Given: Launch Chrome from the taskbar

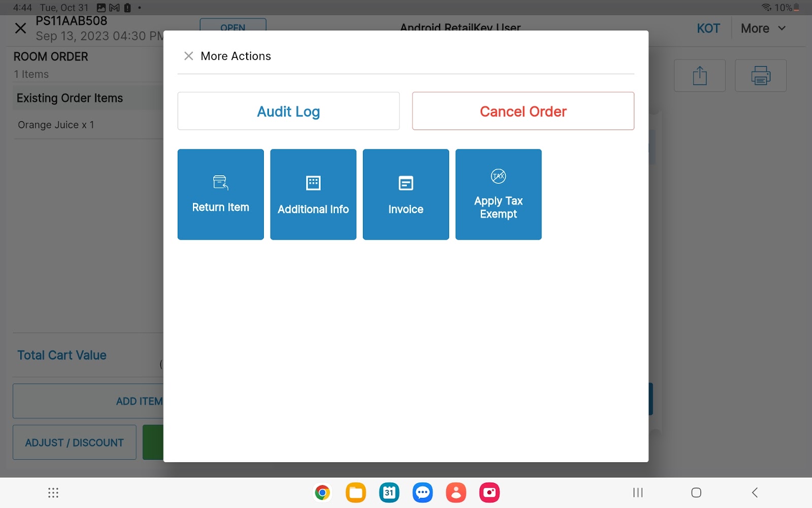Looking at the screenshot, I should 322,492.
